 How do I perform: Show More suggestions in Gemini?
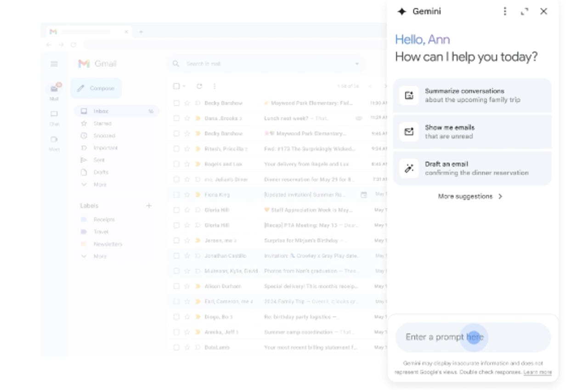click(x=470, y=197)
